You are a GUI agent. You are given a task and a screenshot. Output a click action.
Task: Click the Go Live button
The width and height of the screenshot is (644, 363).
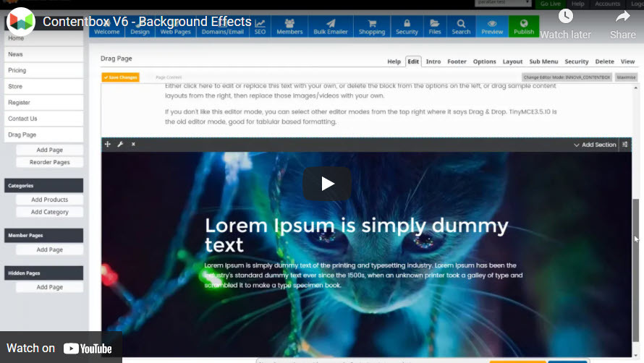[551, 4]
